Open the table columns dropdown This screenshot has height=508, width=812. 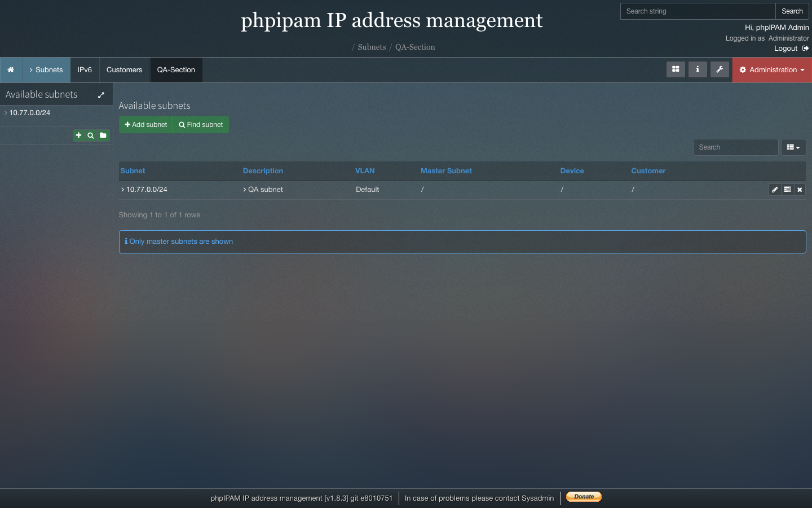click(x=793, y=147)
